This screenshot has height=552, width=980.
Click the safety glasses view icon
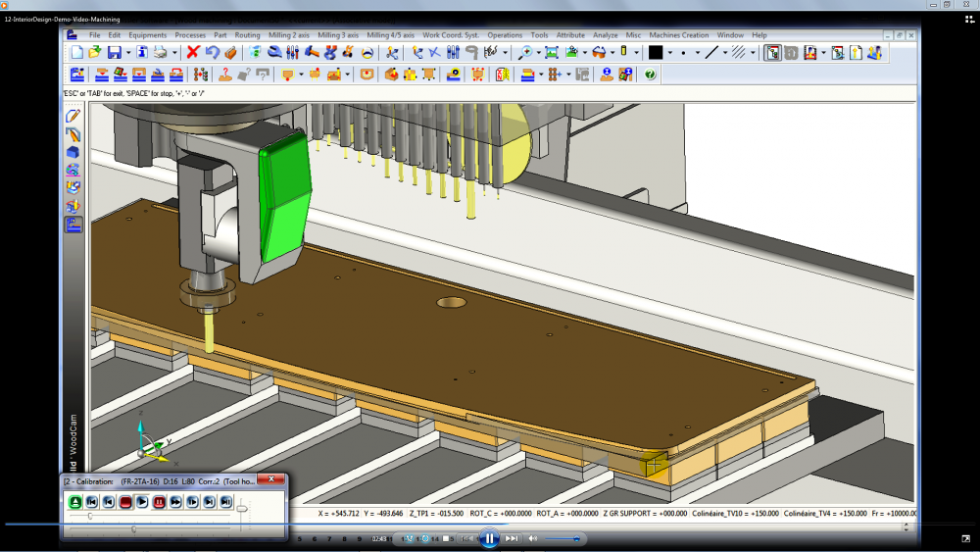[x=599, y=53]
